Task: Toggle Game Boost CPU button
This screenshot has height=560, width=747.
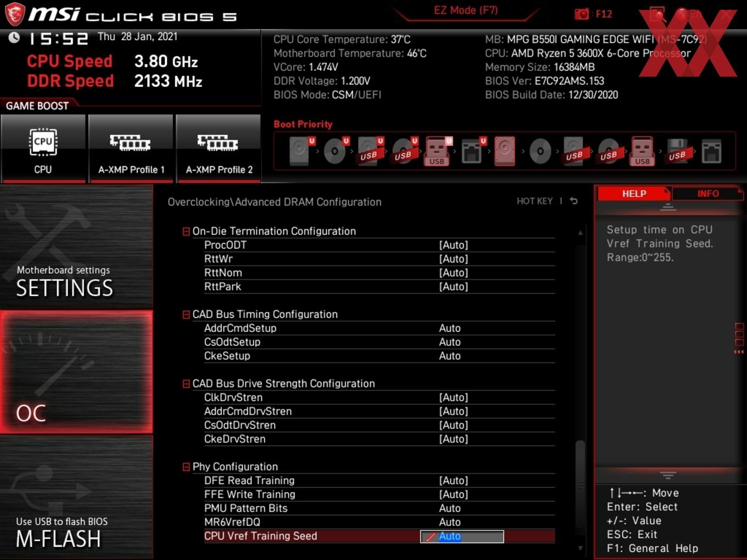Action: tap(43, 148)
